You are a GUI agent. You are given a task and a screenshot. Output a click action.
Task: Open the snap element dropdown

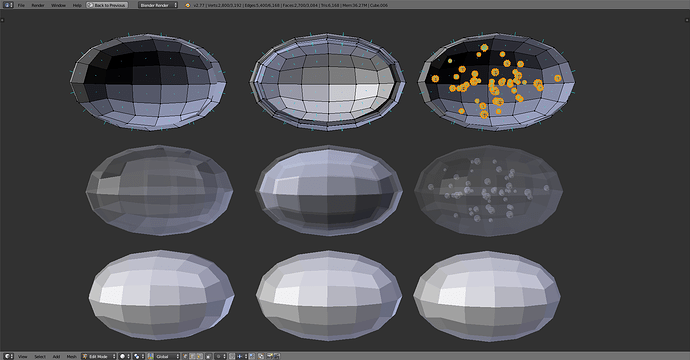pos(242,356)
